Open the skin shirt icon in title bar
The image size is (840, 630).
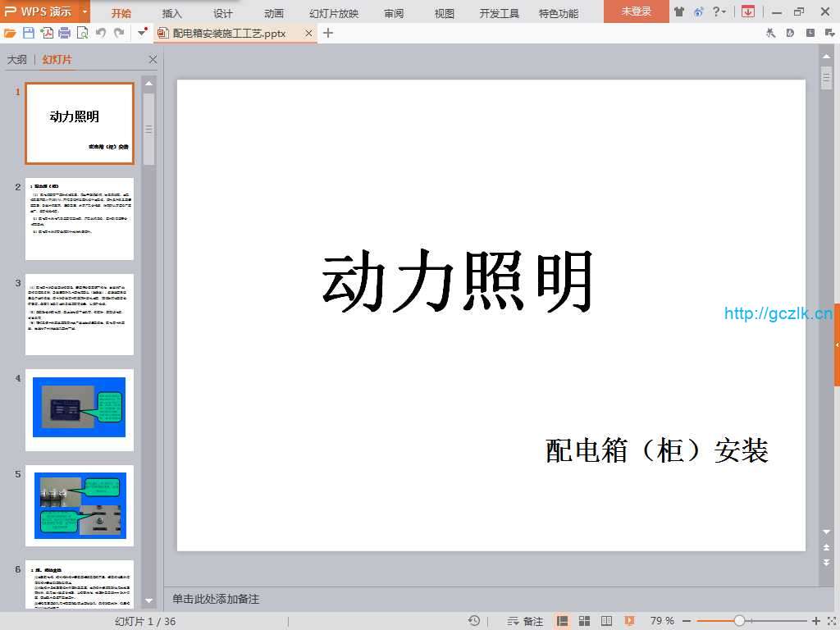pyautogui.click(x=679, y=11)
